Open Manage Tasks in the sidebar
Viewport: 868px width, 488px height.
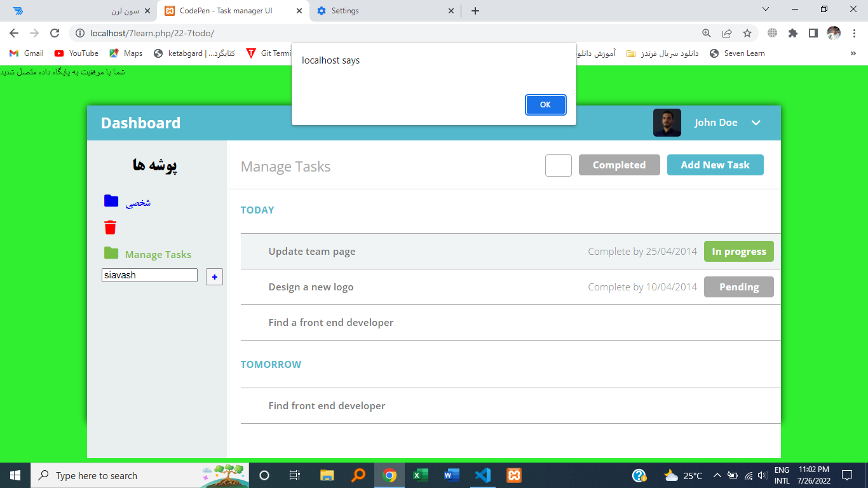pos(158,254)
